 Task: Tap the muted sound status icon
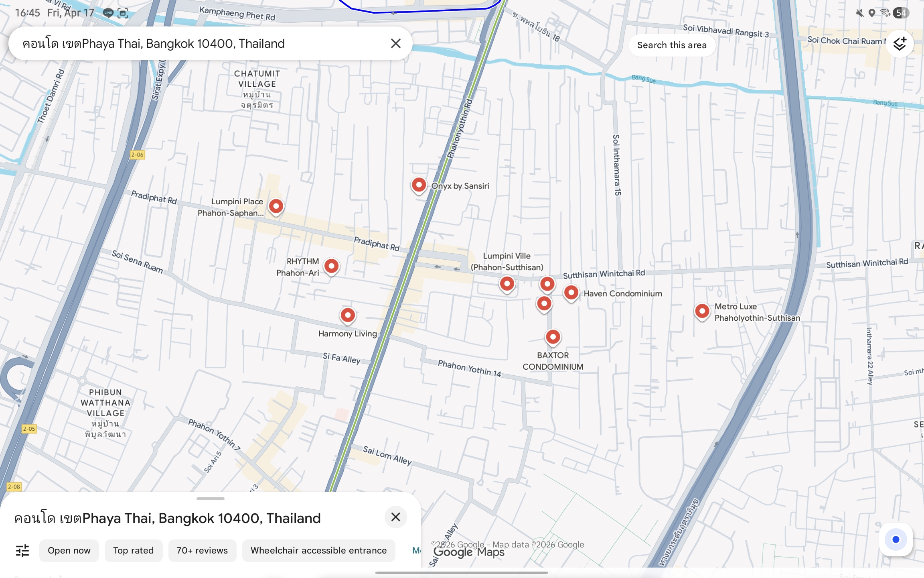point(859,13)
